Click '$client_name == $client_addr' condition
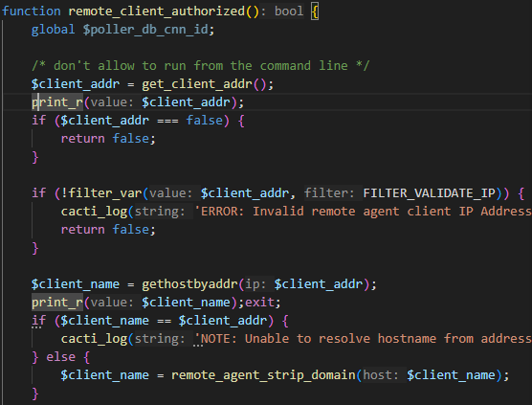Viewport: 532px width, 405px height. pyautogui.click(x=164, y=321)
